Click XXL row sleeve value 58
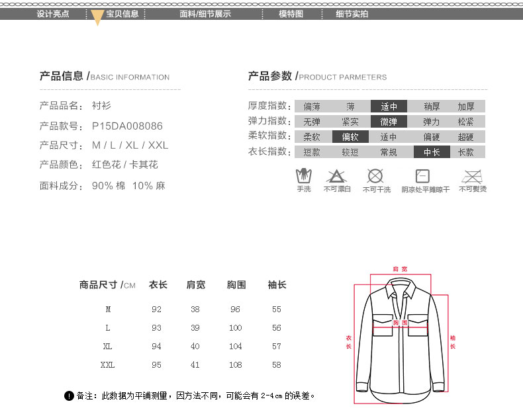The width and height of the screenshot is (523, 420). click(x=277, y=365)
